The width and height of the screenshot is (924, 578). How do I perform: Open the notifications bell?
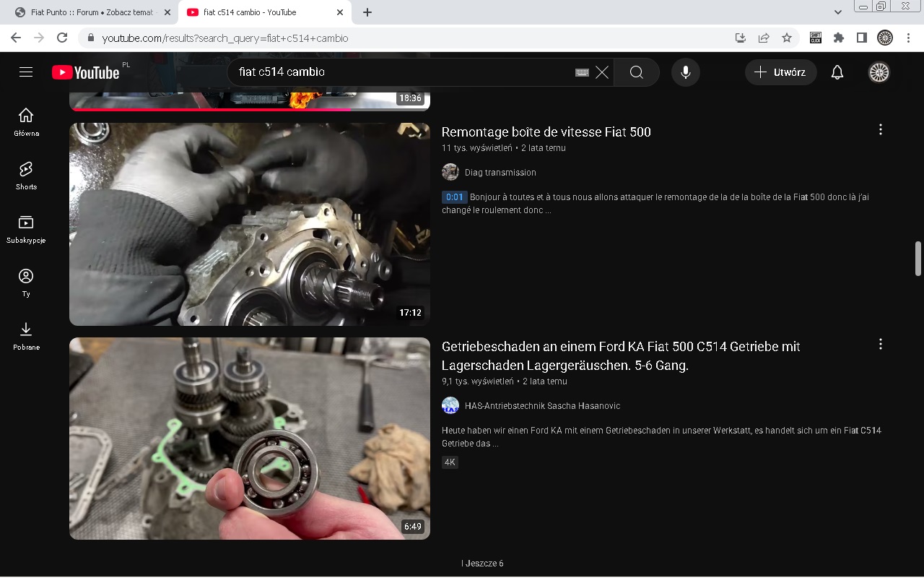point(837,72)
